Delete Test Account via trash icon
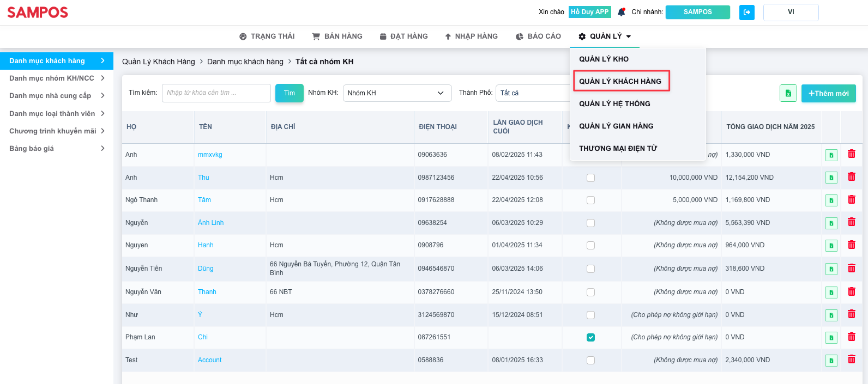Screen dimensions: 868x384 (852, 359)
